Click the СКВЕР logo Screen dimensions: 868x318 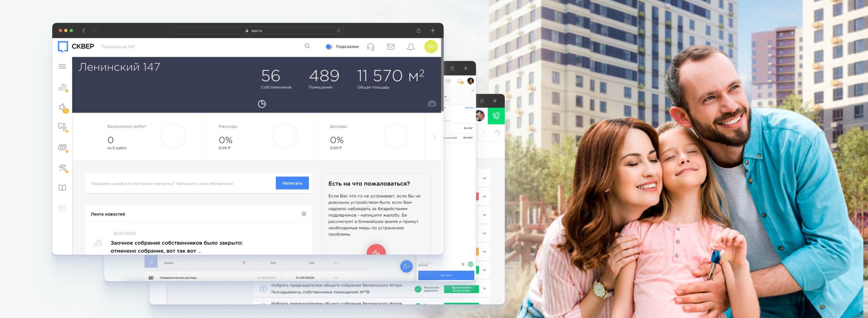pyautogui.click(x=76, y=47)
